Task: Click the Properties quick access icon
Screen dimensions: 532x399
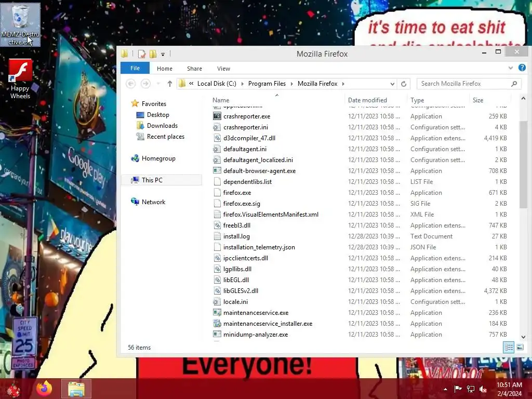Action: coord(142,54)
